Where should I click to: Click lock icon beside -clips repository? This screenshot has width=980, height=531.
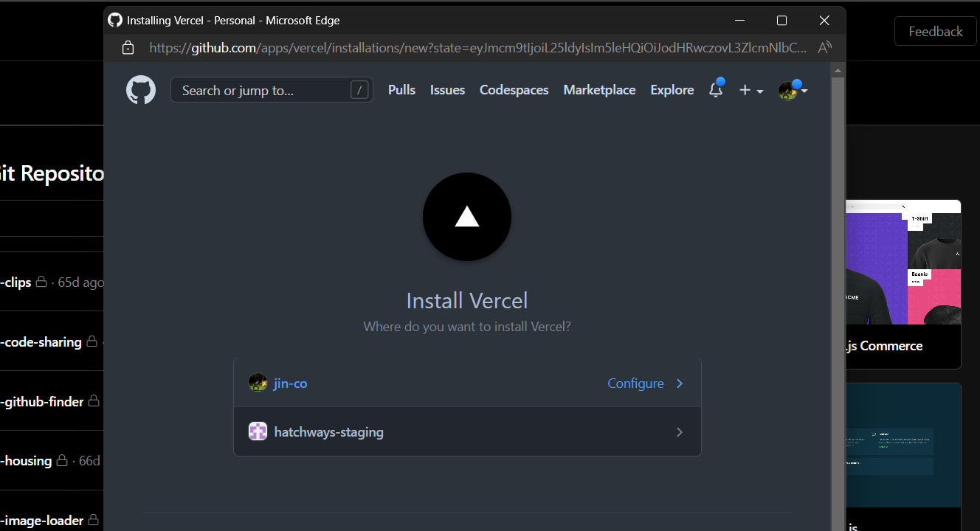tap(42, 282)
